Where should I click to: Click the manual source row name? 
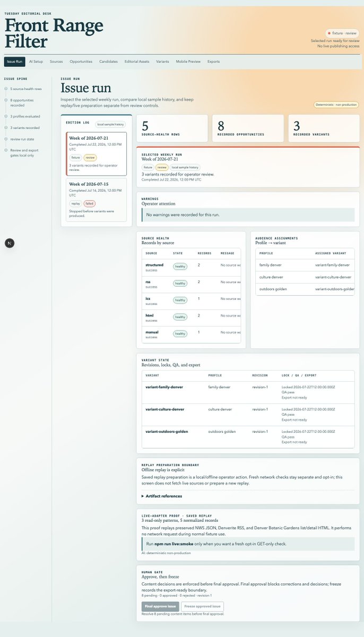[152, 332]
